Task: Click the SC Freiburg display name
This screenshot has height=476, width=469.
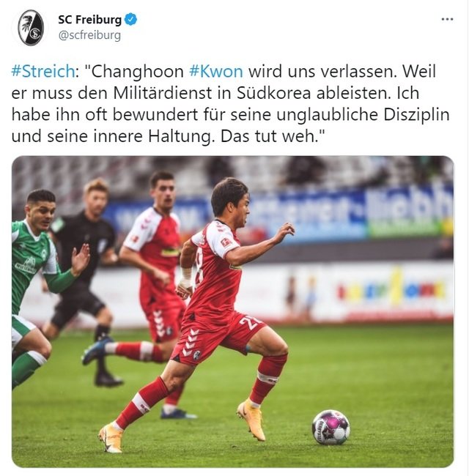Action: pyautogui.click(x=90, y=20)
